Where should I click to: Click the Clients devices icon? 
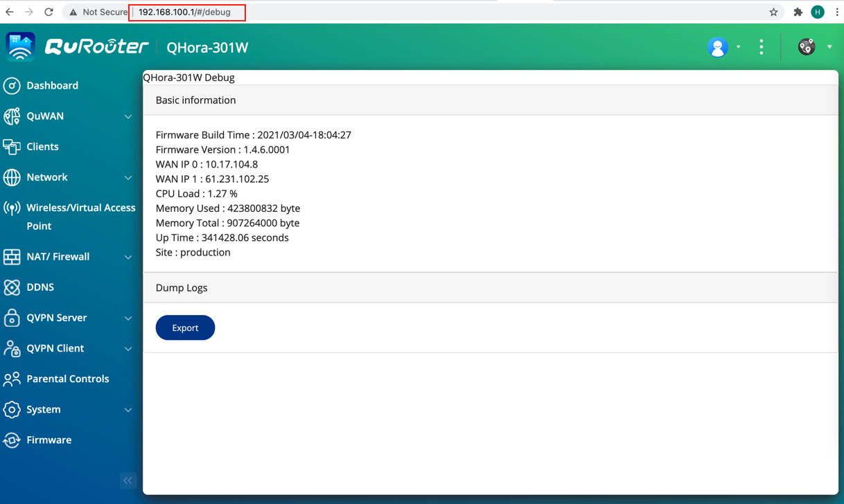pyautogui.click(x=12, y=147)
